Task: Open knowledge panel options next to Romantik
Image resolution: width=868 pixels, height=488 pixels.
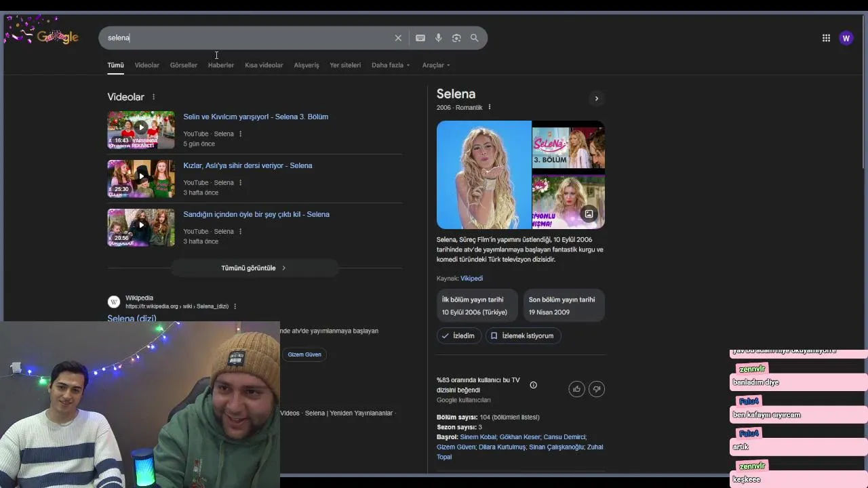Action: (x=489, y=107)
